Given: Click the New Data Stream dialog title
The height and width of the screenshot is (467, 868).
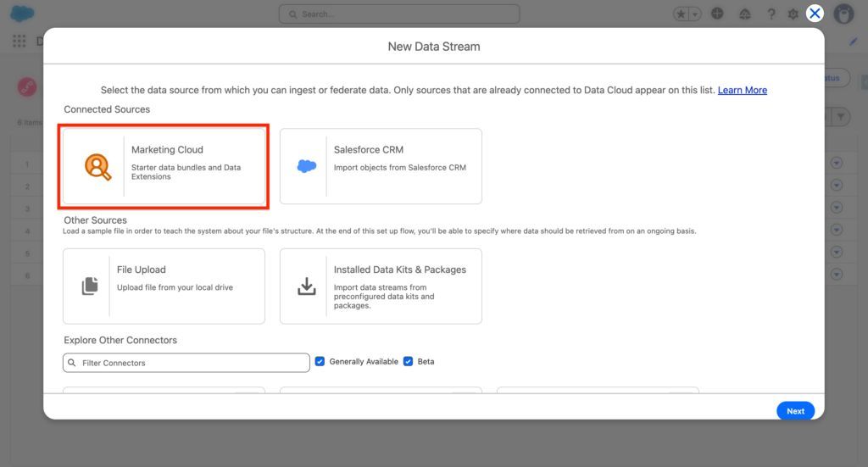Looking at the screenshot, I should tap(434, 47).
